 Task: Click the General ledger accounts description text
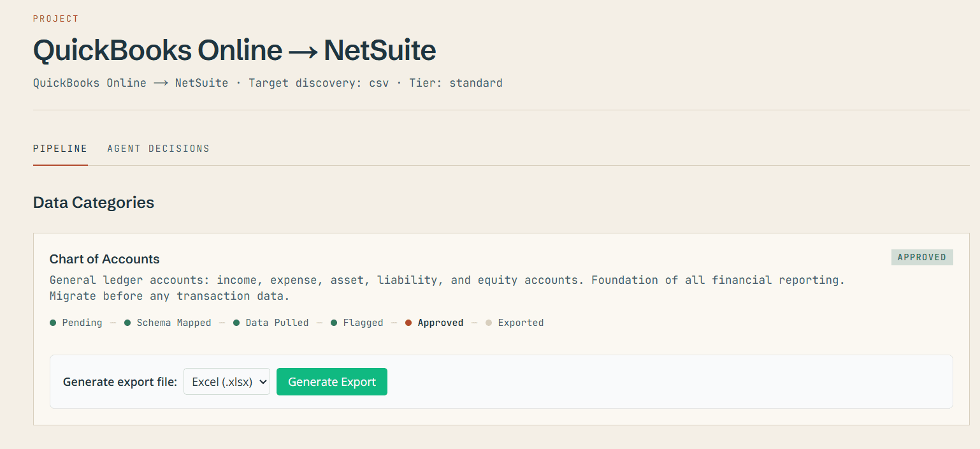pyautogui.click(x=447, y=288)
